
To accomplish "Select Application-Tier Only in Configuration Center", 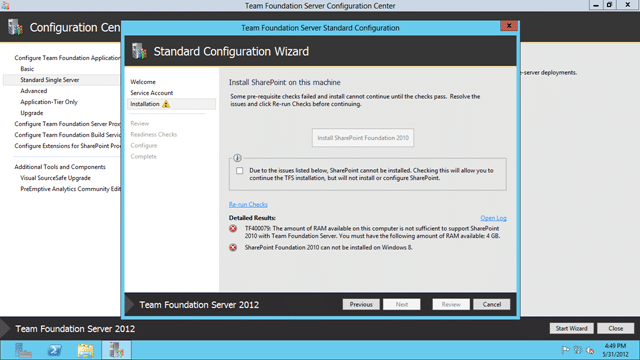I will tap(49, 102).
